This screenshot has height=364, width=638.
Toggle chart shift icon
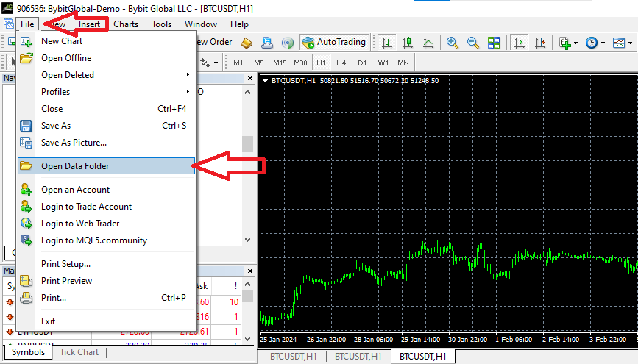tap(540, 43)
